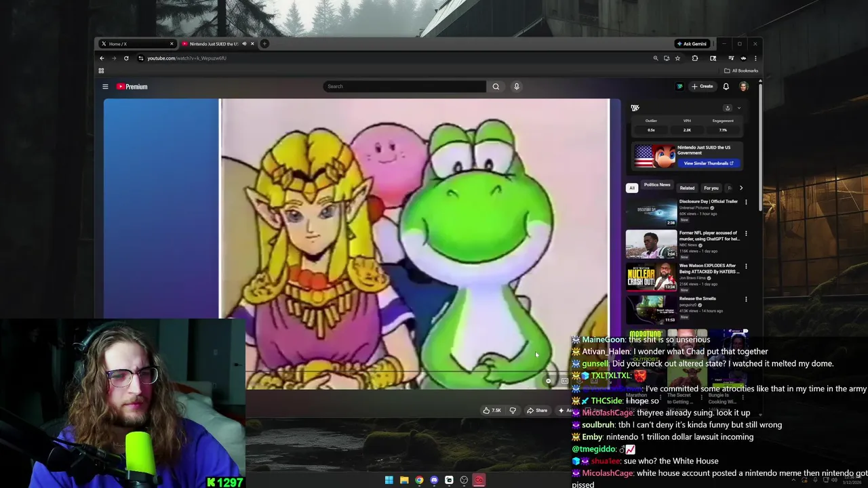Viewport: 868px width, 488px height.
Task: Open options for Wes Watson video
Action: pyautogui.click(x=746, y=266)
